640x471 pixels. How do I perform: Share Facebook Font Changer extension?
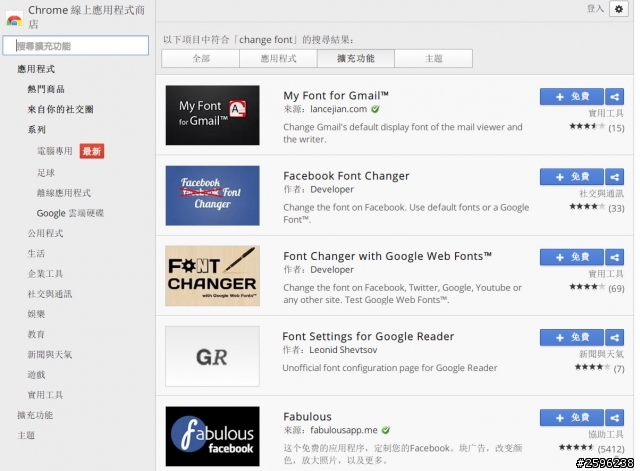pos(614,177)
